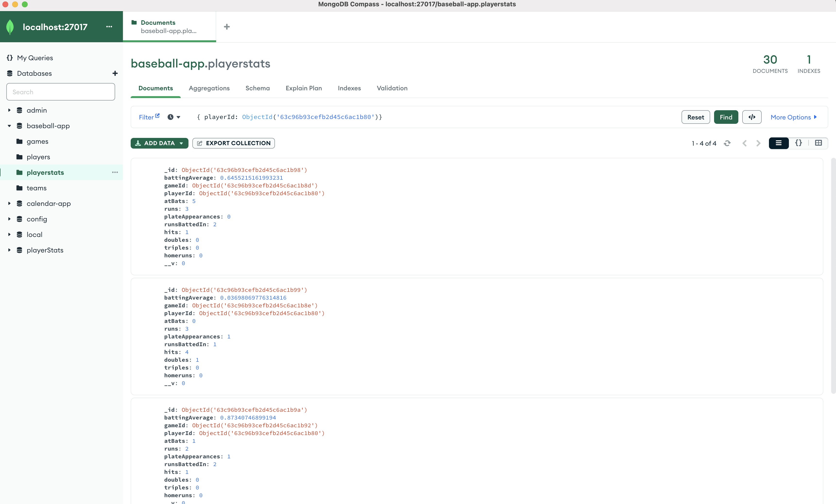
Task: Open ellipsis options for localhost:27017 connection
Action: tap(109, 27)
